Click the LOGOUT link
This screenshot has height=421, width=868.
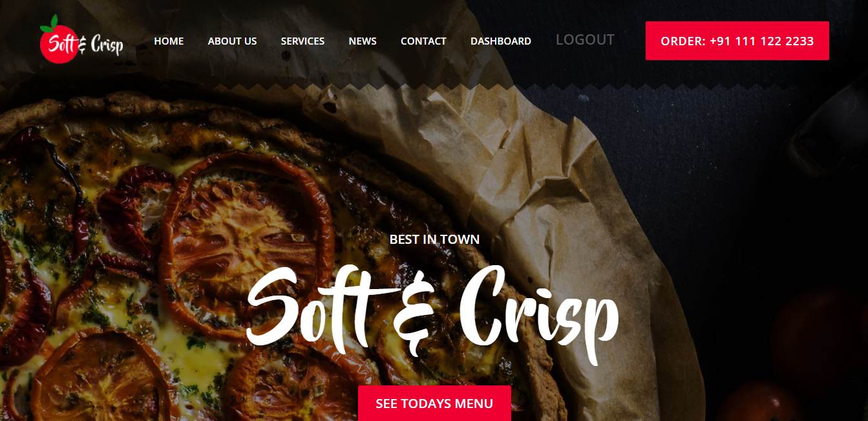(x=585, y=39)
